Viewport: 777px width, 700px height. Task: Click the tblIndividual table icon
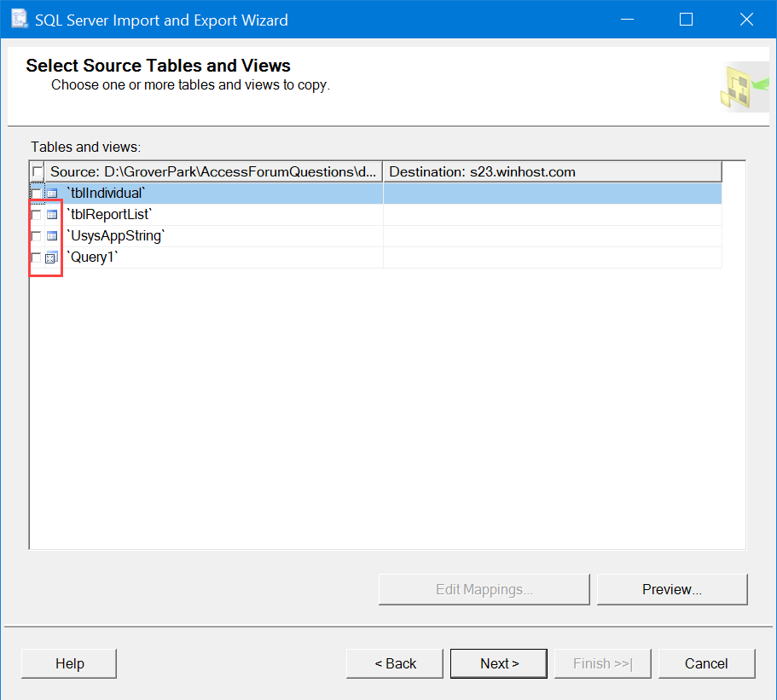51,194
